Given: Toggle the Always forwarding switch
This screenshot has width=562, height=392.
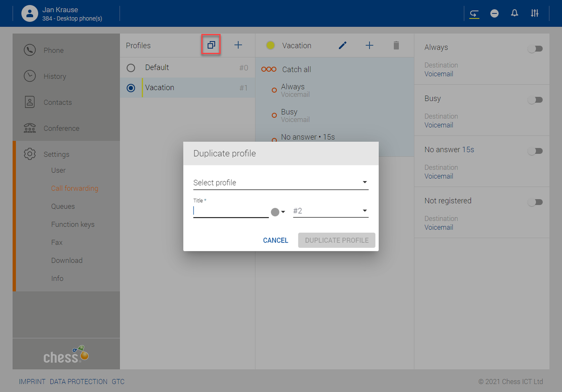Looking at the screenshot, I should (x=535, y=49).
